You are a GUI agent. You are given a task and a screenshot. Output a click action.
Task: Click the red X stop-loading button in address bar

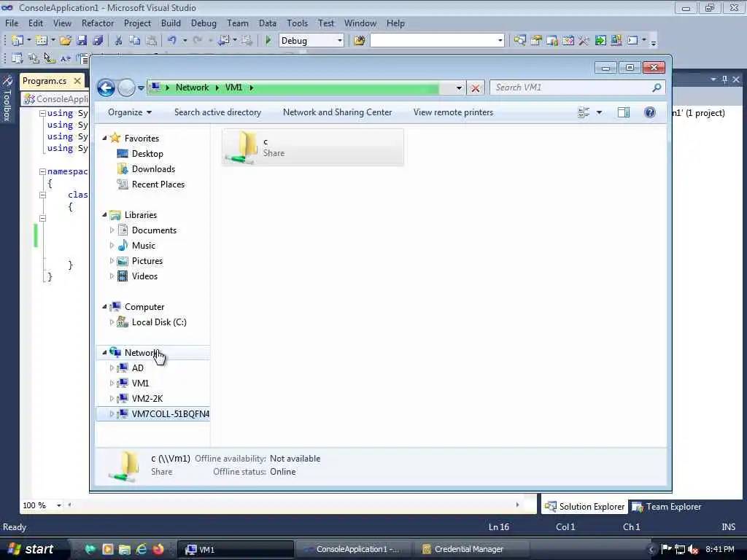(475, 88)
